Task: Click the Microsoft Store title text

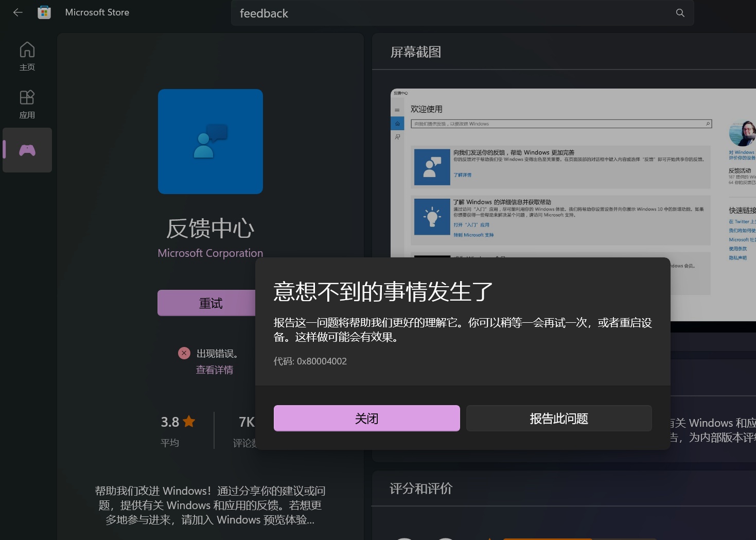Action: coord(97,12)
